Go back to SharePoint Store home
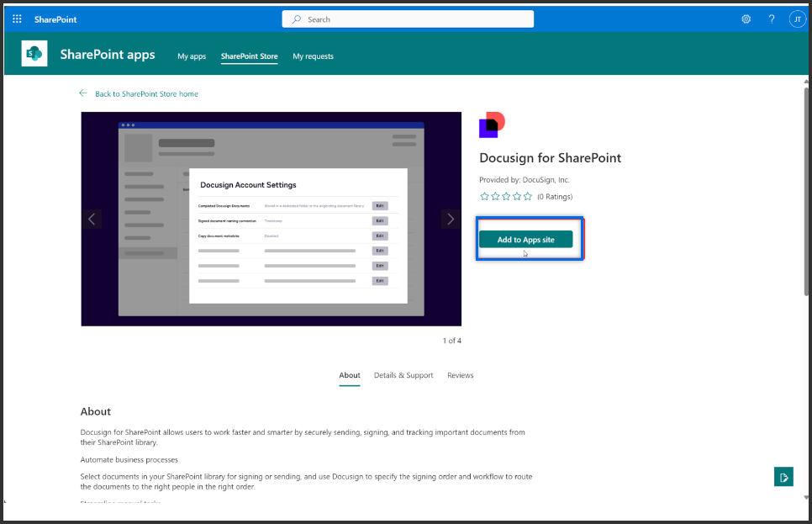Screen dimensions: 812x524 [146, 94]
